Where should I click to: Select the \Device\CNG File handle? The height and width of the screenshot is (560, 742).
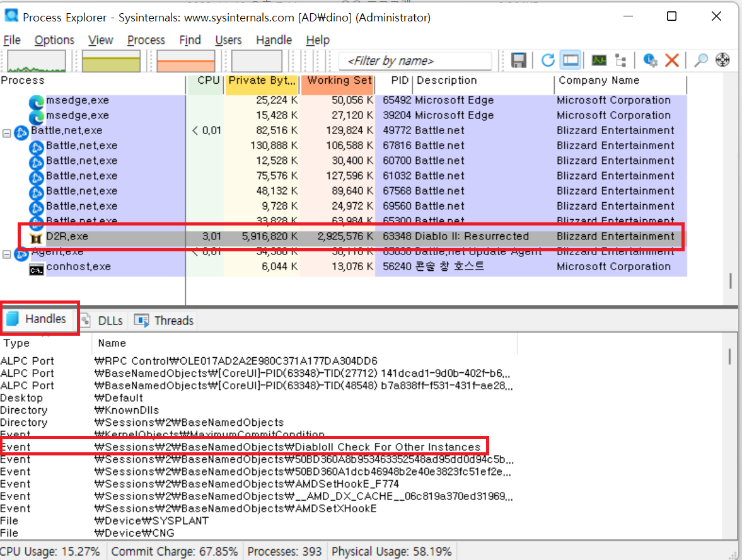(258, 533)
